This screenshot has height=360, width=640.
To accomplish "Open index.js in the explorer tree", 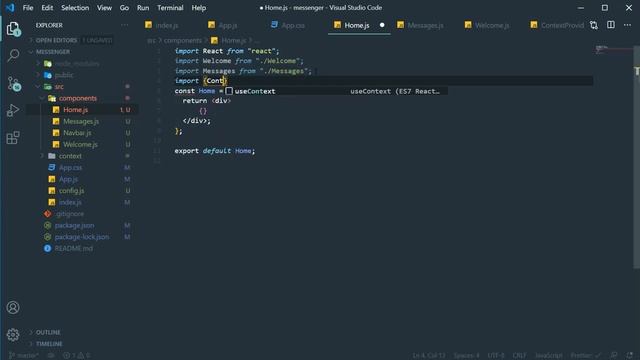I will (70, 202).
